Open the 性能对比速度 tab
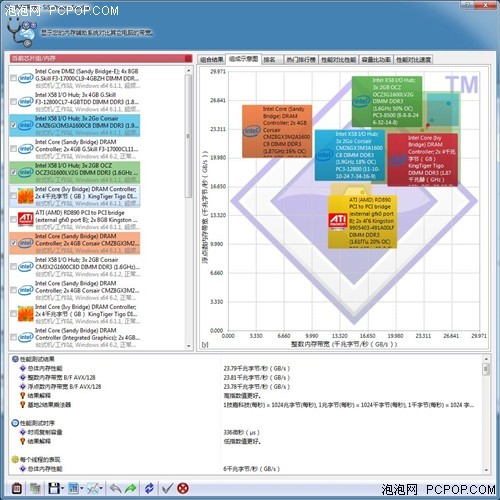Image resolution: width=500 pixels, height=500 pixels. (414, 60)
